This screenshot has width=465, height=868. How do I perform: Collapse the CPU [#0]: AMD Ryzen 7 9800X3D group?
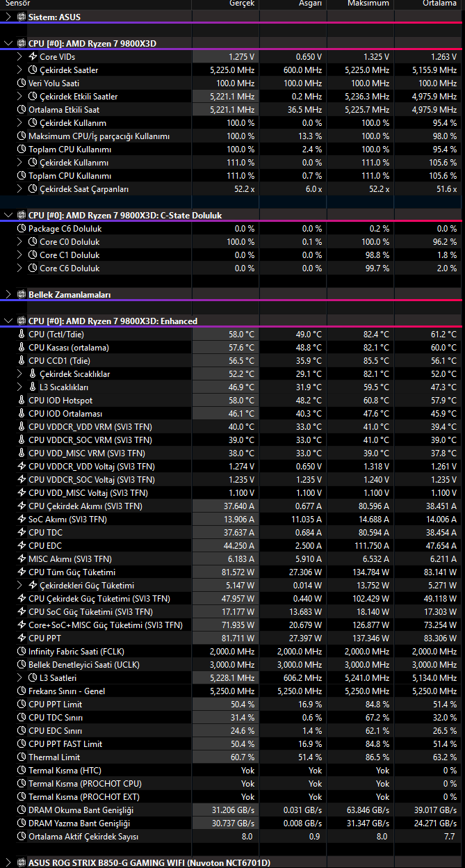coord(8,43)
